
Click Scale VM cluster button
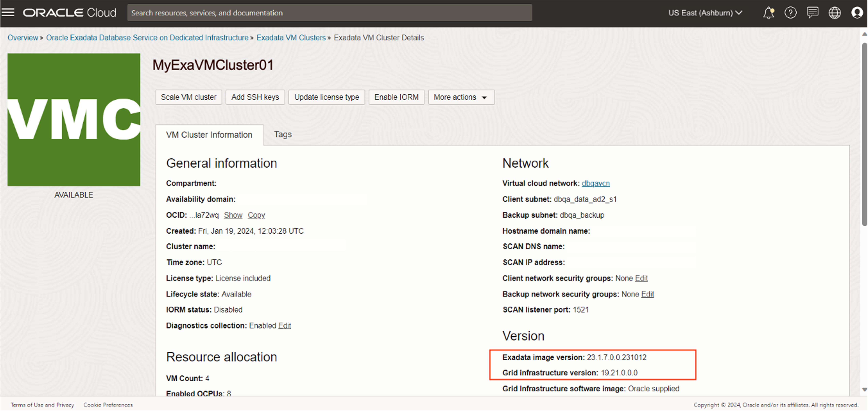[x=188, y=97]
